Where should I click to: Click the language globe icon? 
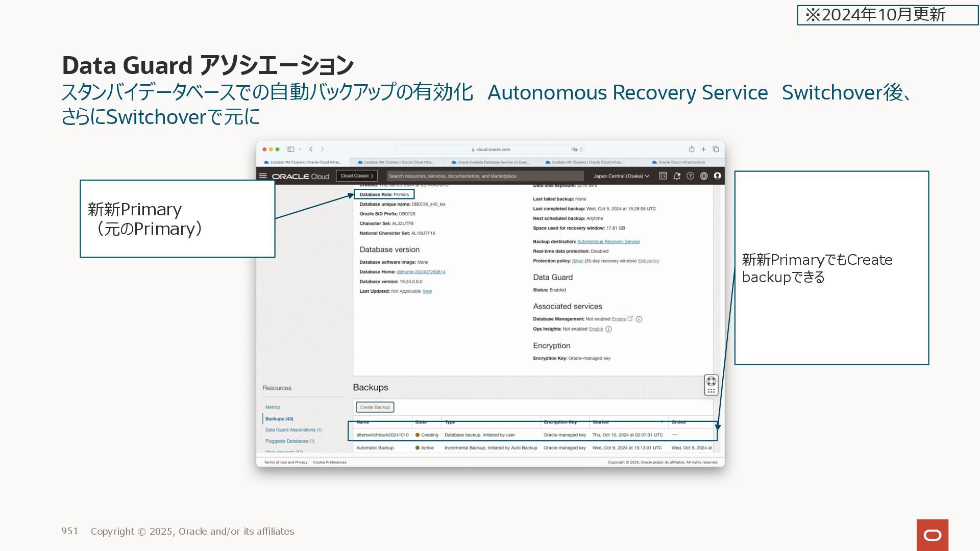coord(704,176)
